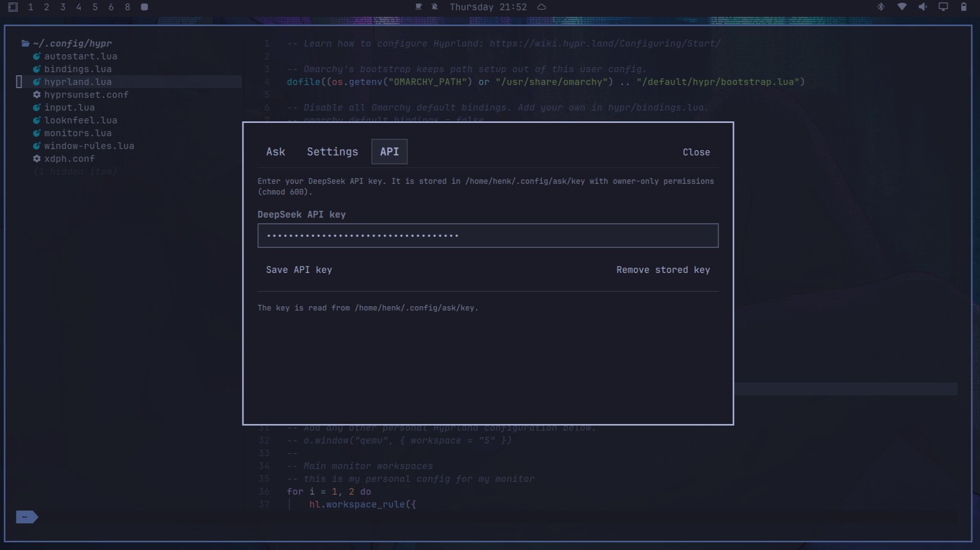Click the Lua icon beside monitors.lua
The image size is (980, 550).
point(36,133)
